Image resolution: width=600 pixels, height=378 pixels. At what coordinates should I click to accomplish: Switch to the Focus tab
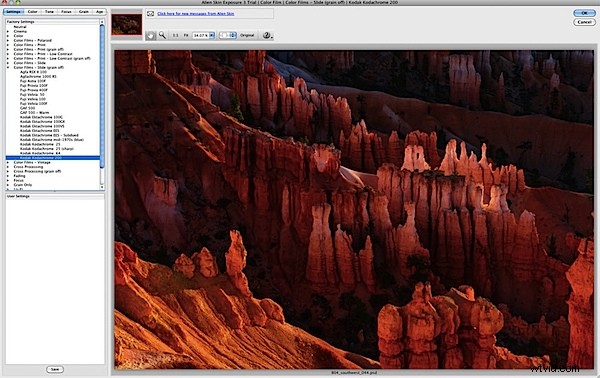click(66, 12)
